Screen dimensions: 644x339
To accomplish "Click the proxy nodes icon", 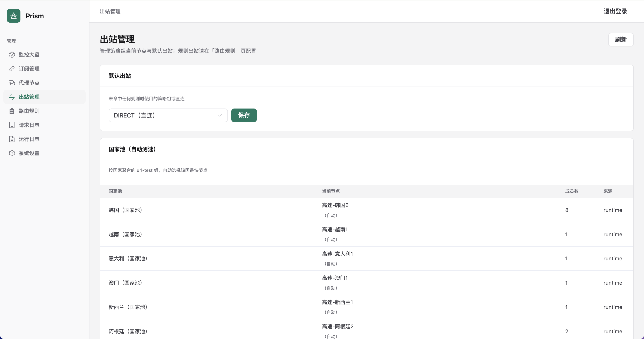I will pyautogui.click(x=12, y=83).
